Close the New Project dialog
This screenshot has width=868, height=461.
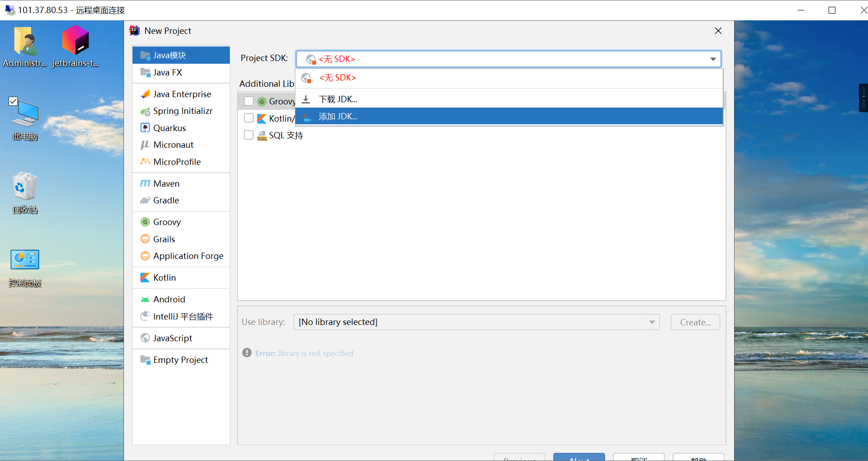click(x=718, y=31)
